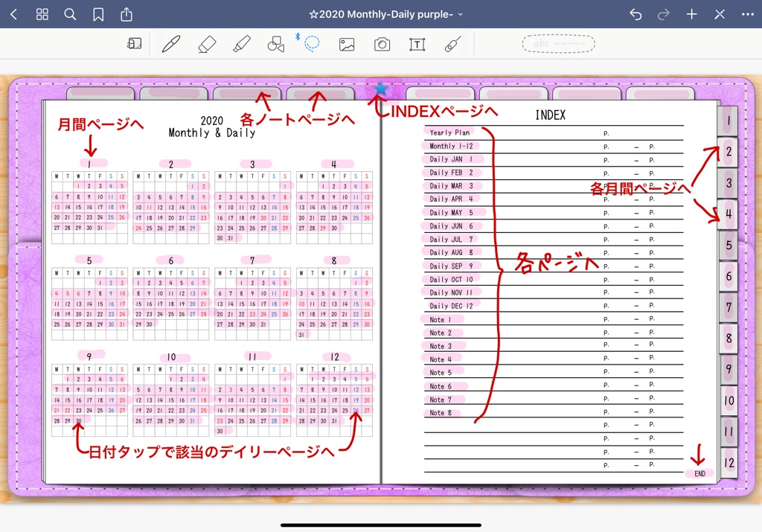Open document search with the magnifier icon
This screenshot has width=762, height=532.
(x=70, y=13)
